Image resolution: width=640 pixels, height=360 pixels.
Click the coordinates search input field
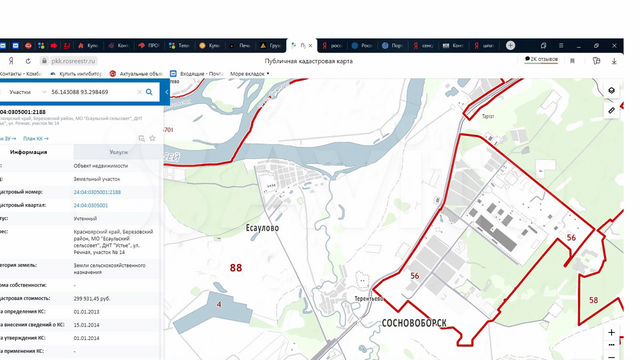click(x=92, y=92)
